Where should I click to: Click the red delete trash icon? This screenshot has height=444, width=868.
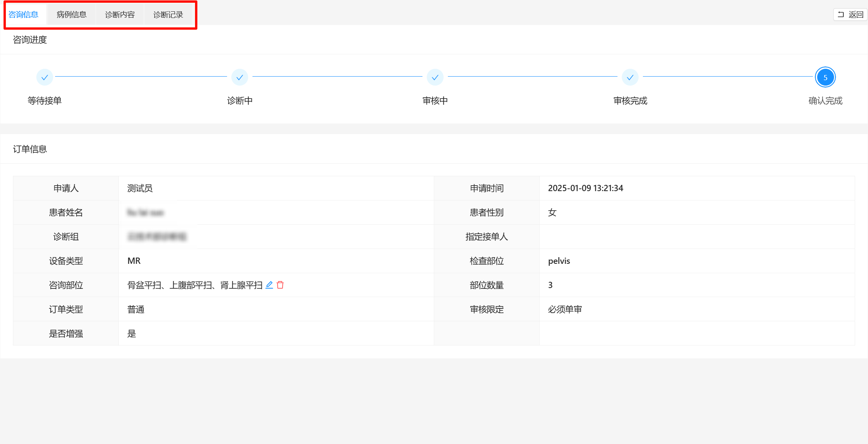tap(280, 285)
